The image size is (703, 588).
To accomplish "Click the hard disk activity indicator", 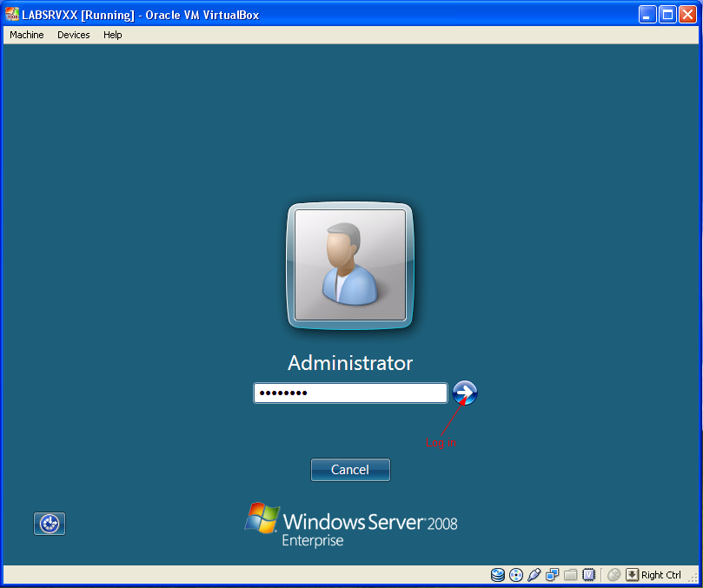I will pos(498,575).
